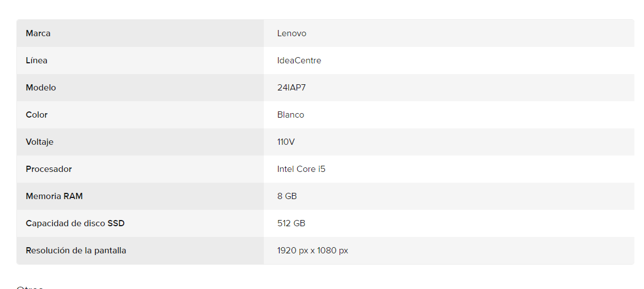644x289 pixels.
Task: Select the 110V voltage value
Action: (x=286, y=142)
